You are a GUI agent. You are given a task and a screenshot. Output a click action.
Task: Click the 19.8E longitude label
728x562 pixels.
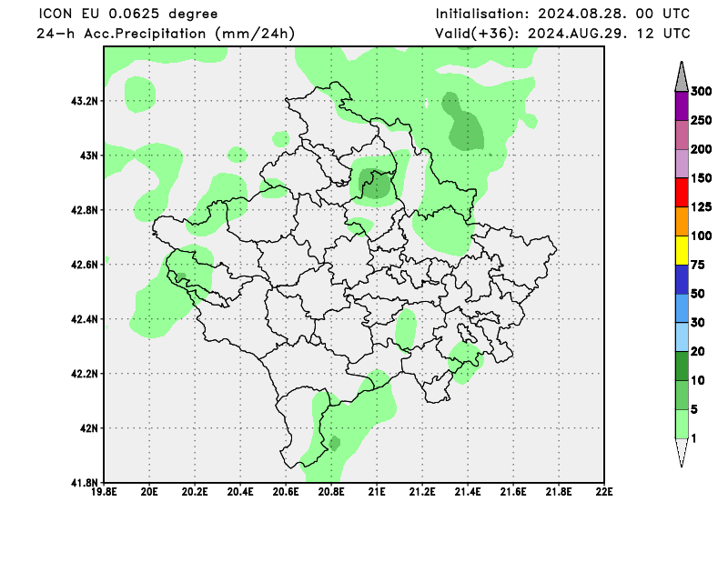click(104, 491)
